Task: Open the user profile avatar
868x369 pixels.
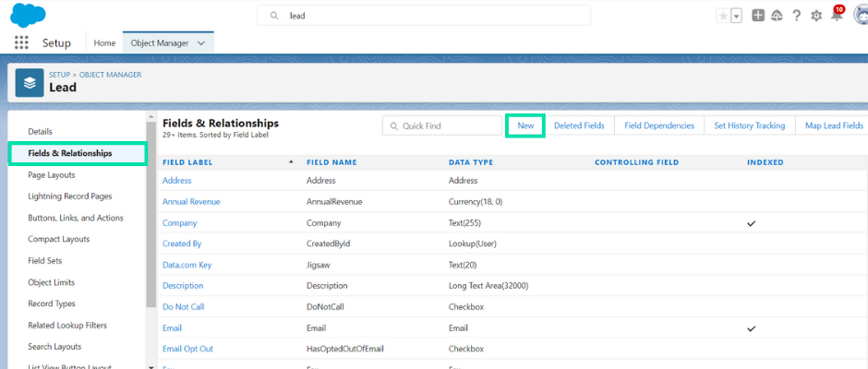Action: (861, 16)
